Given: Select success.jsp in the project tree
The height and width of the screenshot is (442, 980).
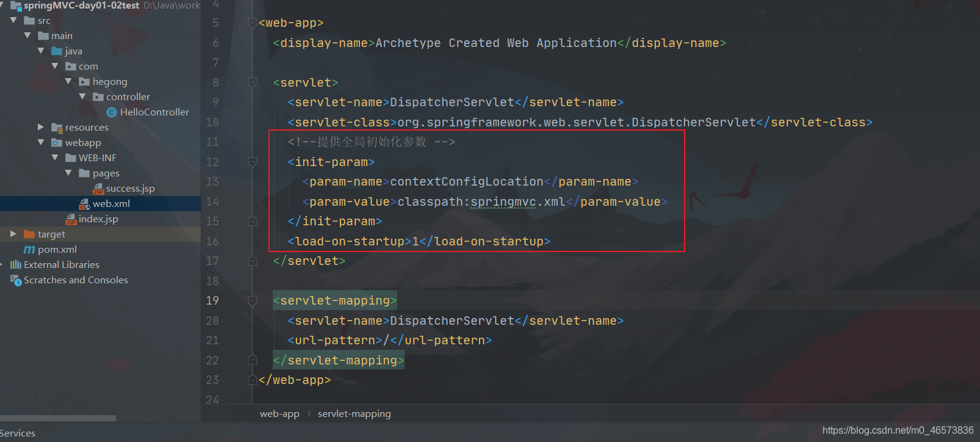Looking at the screenshot, I should tap(130, 189).
